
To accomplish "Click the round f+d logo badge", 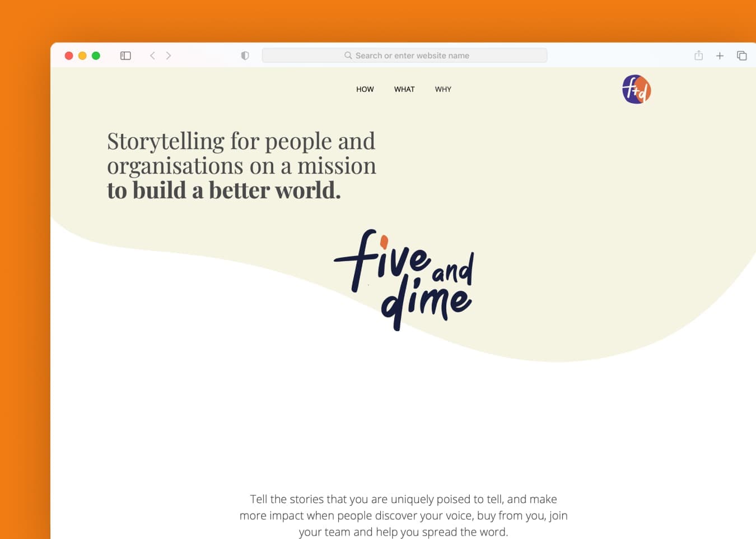I will [636, 90].
